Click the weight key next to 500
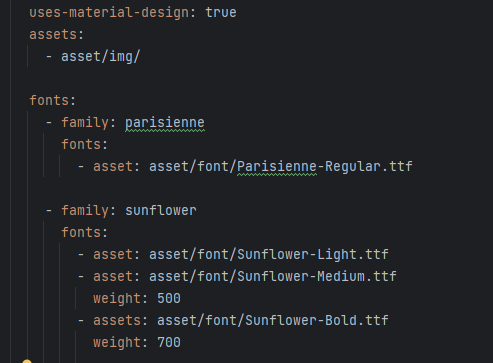 (x=117, y=299)
